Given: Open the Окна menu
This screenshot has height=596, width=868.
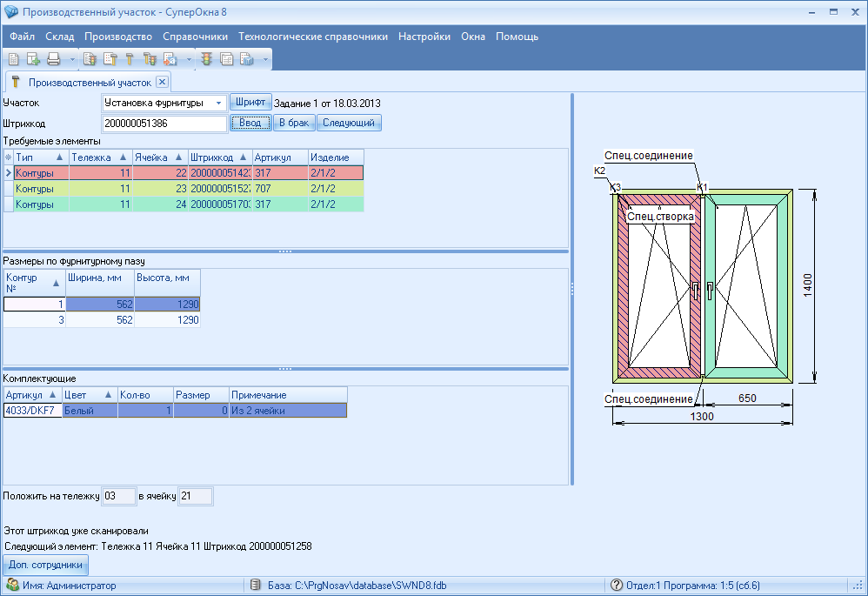Looking at the screenshot, I should [x=473, y=37].
